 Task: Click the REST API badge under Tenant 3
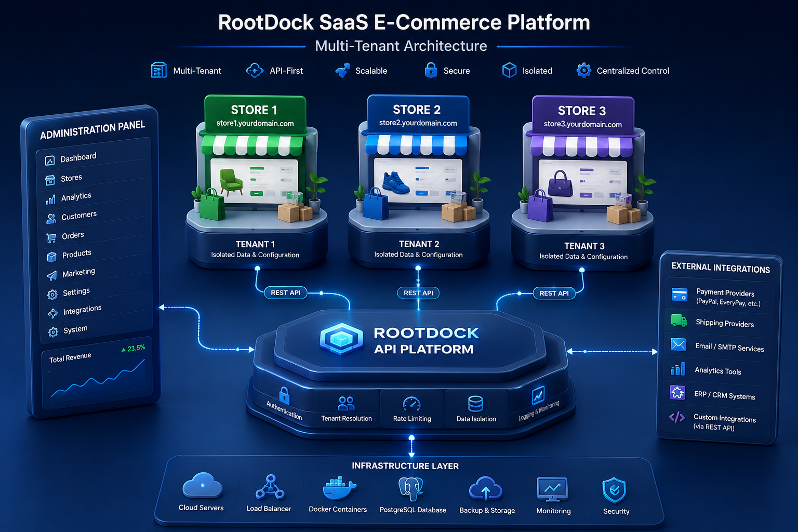(554, 293)
